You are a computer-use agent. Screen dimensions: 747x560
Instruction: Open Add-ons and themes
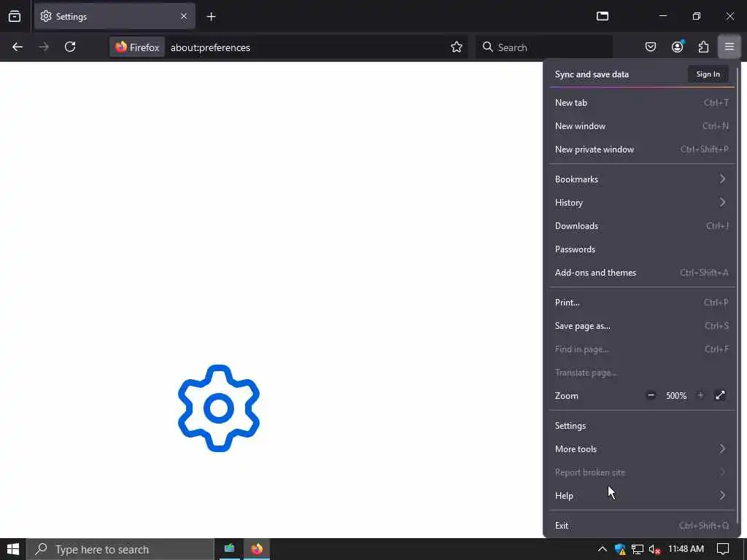pyautogui.click(x=642, y=273)
